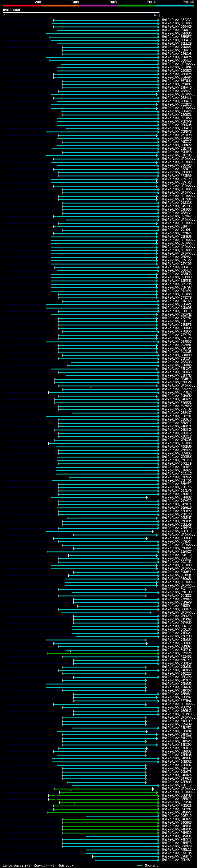Select hit label UniRef100_A8WX01
This screenshot has width=197, height=868.
pyautogui.click(x=177, y=707)
